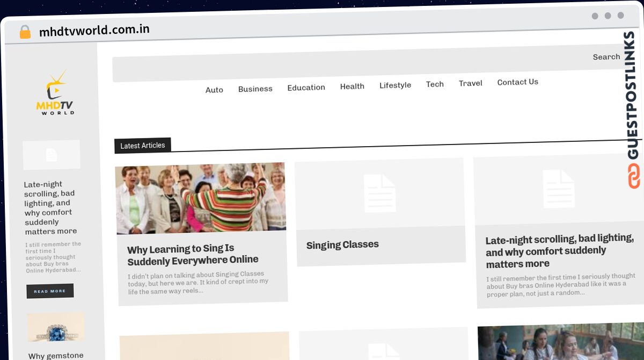
Task: Open main 'Late-night scrolling, bad lighting' article headline
Action: pos(560,251)
